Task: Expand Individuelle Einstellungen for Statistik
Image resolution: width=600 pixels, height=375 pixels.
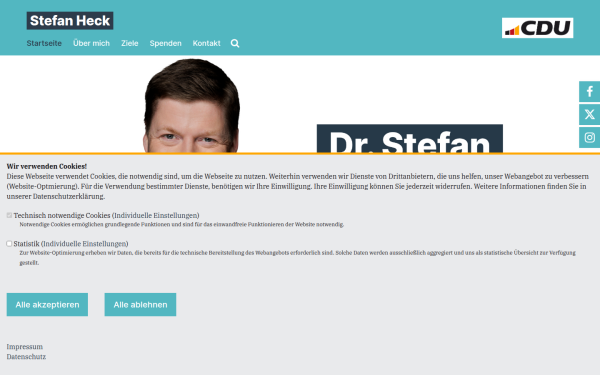Action: (x=85, y=244)
